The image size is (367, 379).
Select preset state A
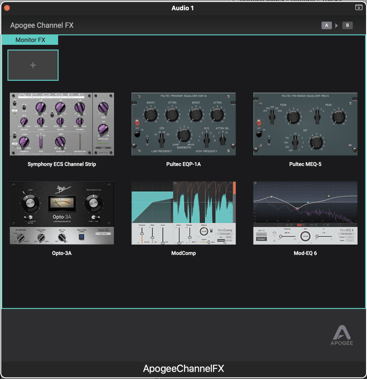click(x=326, y=25)
